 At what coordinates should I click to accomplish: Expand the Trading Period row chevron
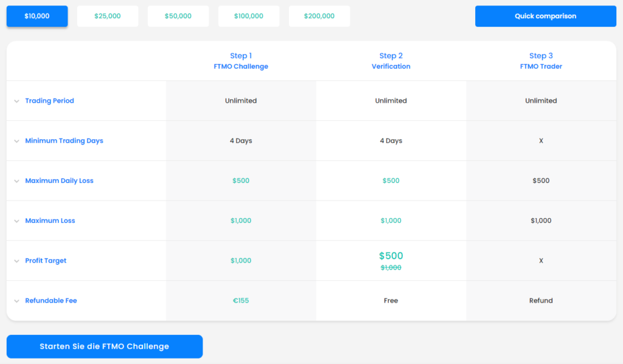[16, 101]
